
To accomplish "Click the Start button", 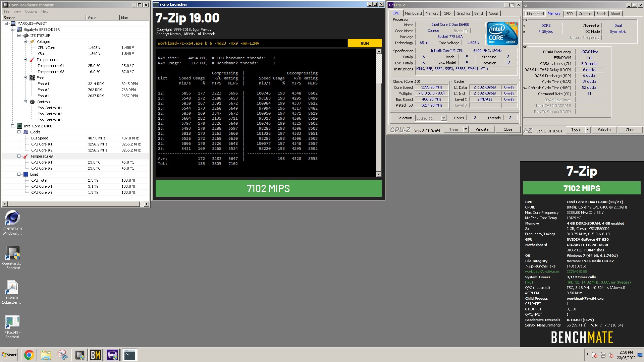I will point(9,355).
